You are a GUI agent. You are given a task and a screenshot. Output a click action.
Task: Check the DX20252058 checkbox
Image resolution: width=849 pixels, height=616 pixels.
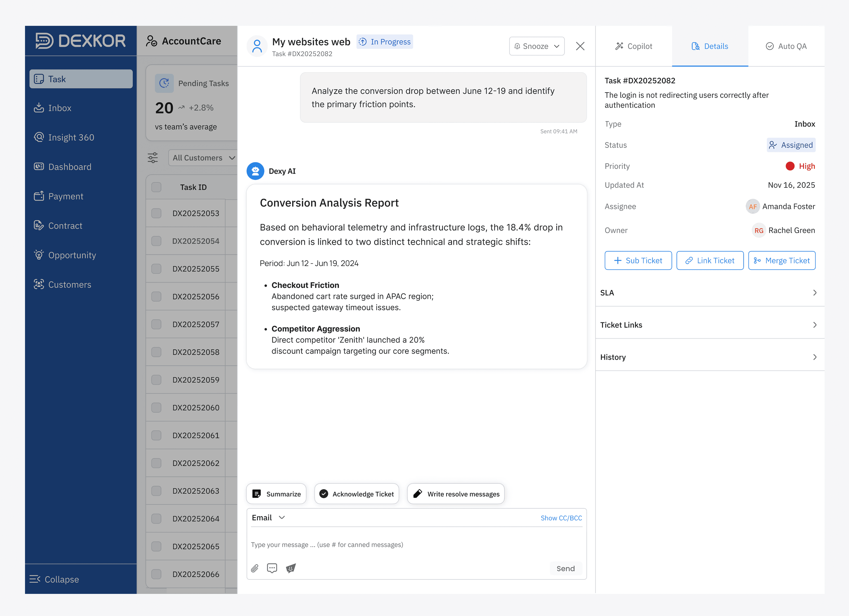coord(156,352)
